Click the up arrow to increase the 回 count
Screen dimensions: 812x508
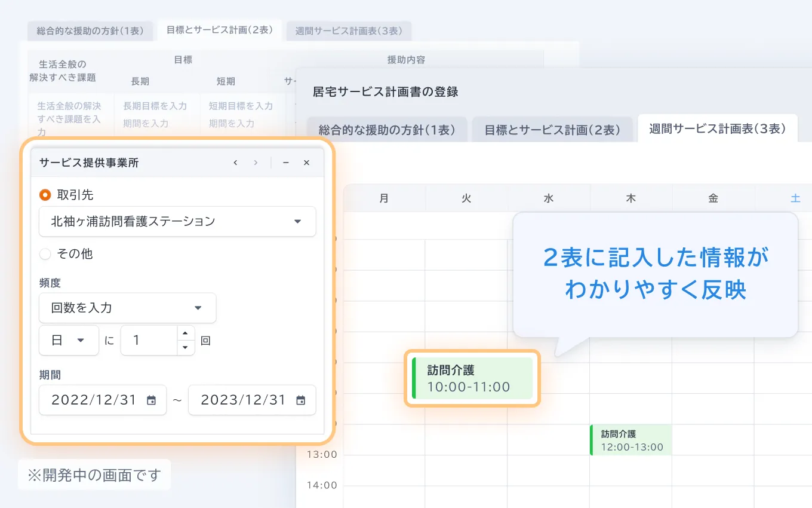pos(186,335)
